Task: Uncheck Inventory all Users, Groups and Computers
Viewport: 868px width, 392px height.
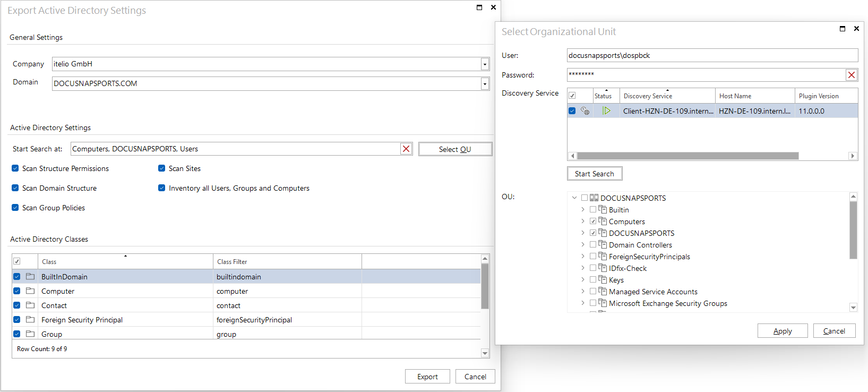Action: coord(162,188)
